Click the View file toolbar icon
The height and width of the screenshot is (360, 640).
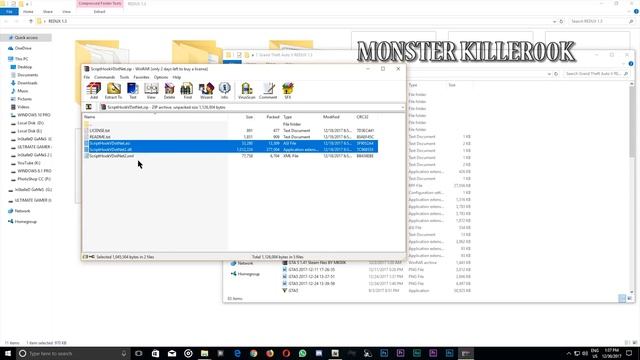[x=151, y=91]
